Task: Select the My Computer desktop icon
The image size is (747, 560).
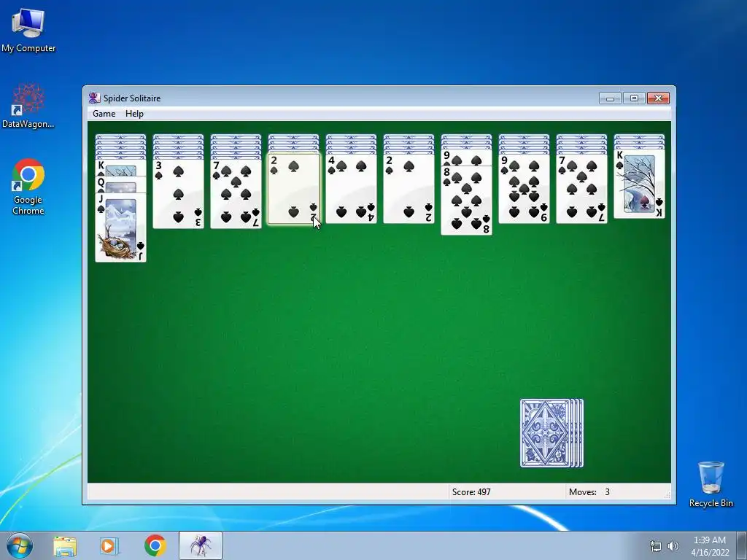Action: tap(28, 29)
